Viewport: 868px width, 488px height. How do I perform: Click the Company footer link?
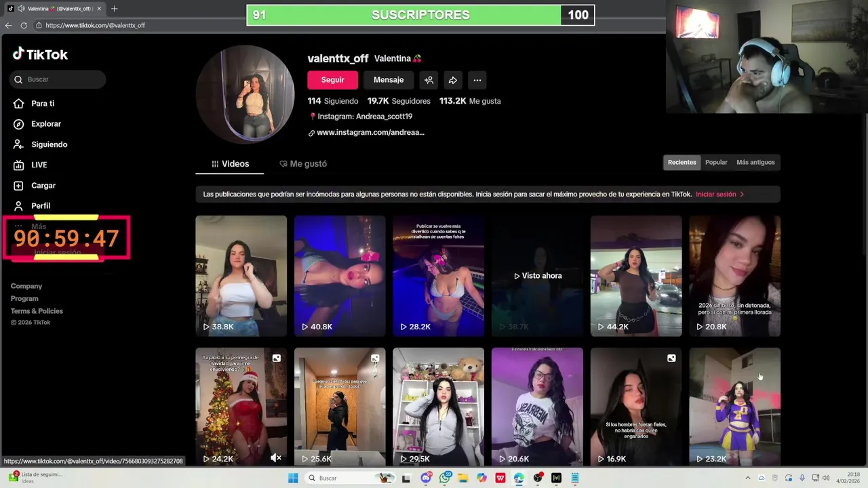tap(26, 286)
